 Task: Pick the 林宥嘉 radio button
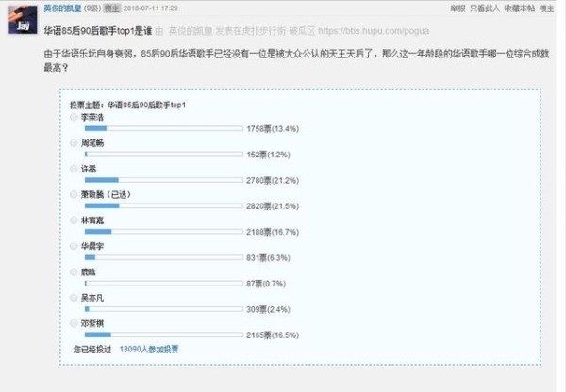tap(74, 220)
